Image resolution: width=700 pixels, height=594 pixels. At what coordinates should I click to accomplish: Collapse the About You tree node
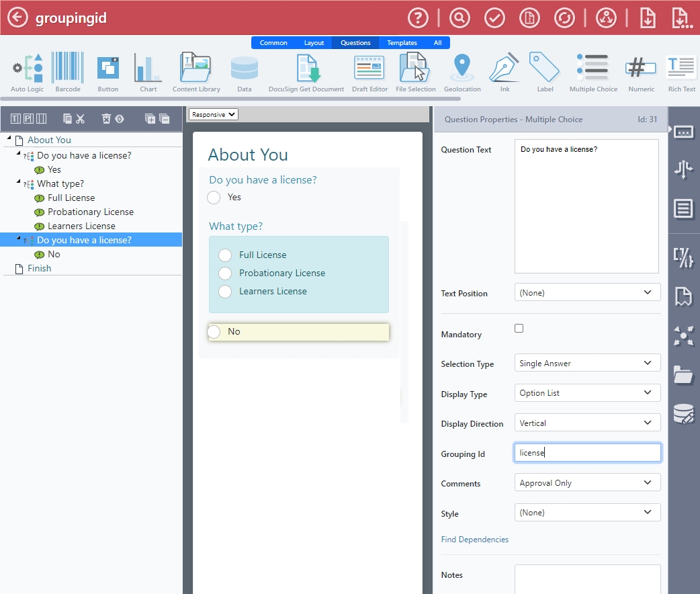point(9,138)
